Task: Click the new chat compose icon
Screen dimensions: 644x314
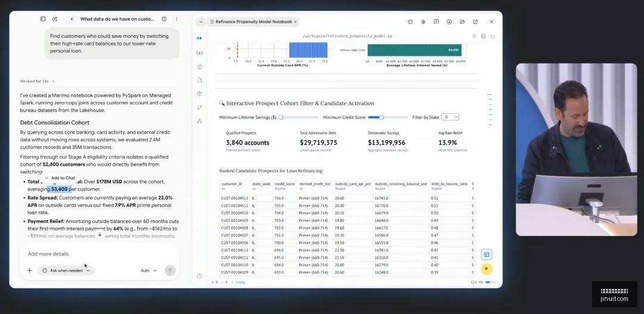Action: pyautogui.click(x=55, y=19)
